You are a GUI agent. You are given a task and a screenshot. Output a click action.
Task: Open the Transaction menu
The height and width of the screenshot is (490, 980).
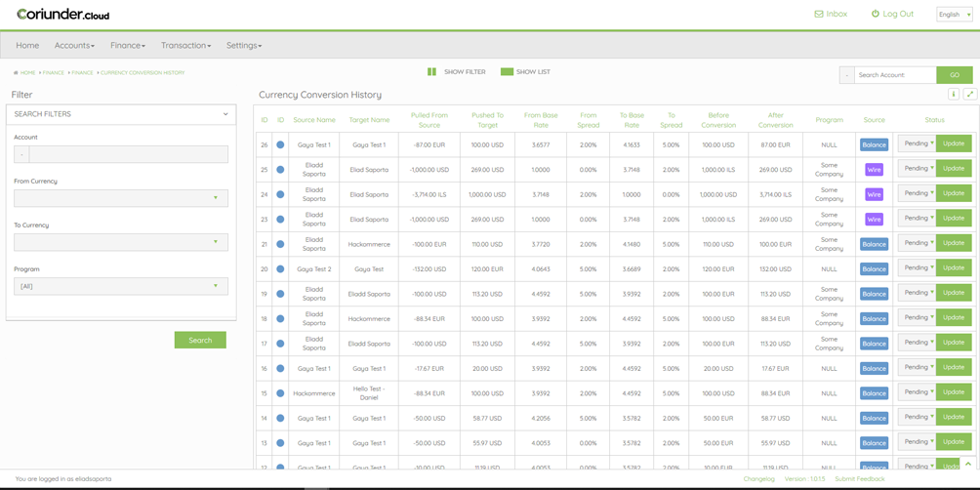tap(185, 45)
